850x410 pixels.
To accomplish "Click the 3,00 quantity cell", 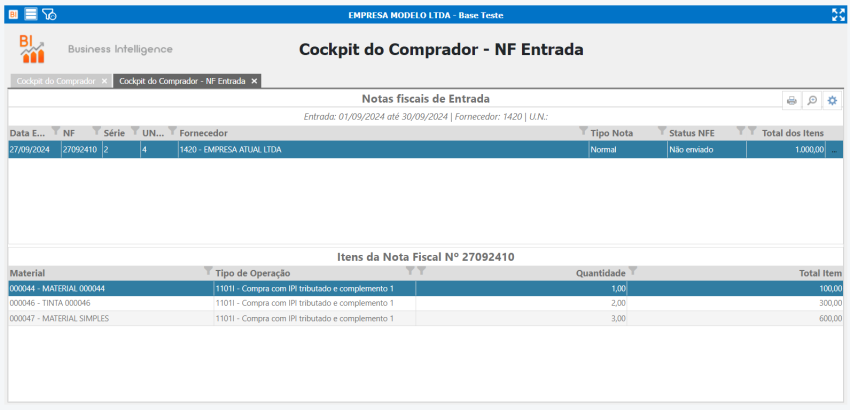I will pos(521,318).
